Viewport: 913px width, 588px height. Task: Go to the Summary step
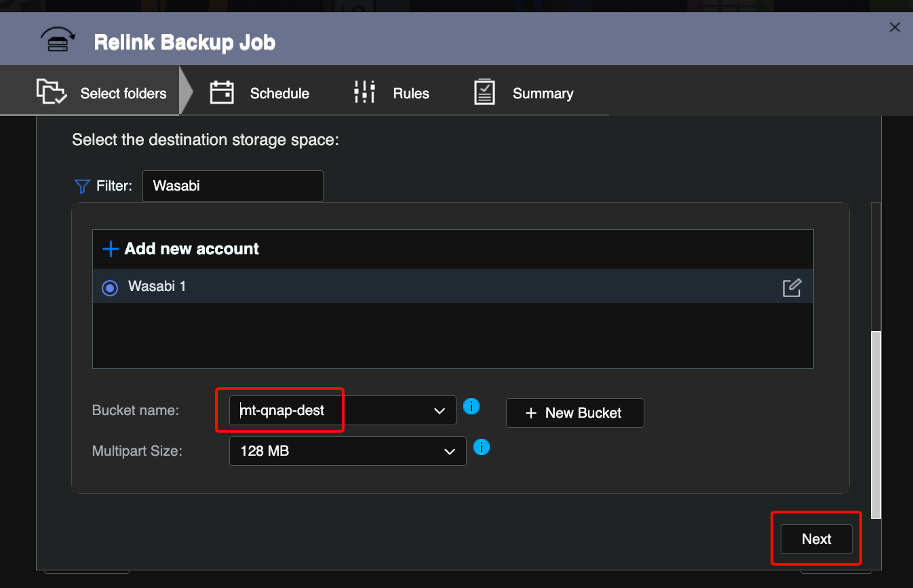point(524,93)
